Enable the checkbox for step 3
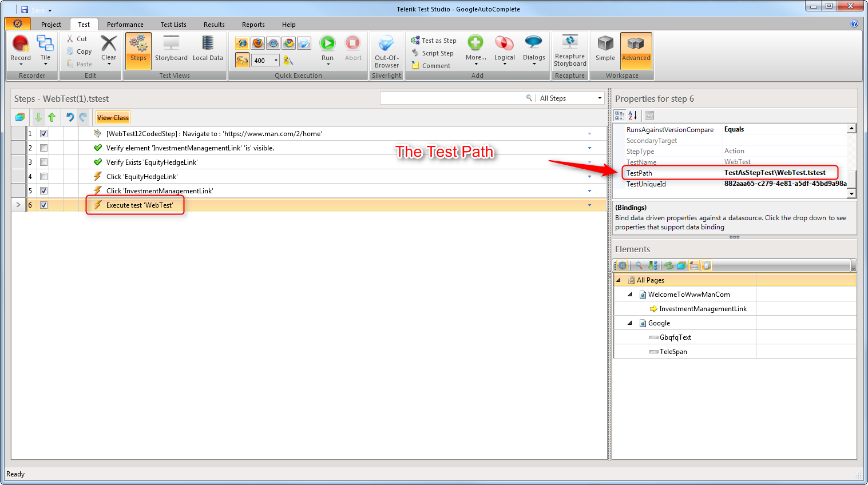Screen dimensions: 868x485 tap(43, 162)
